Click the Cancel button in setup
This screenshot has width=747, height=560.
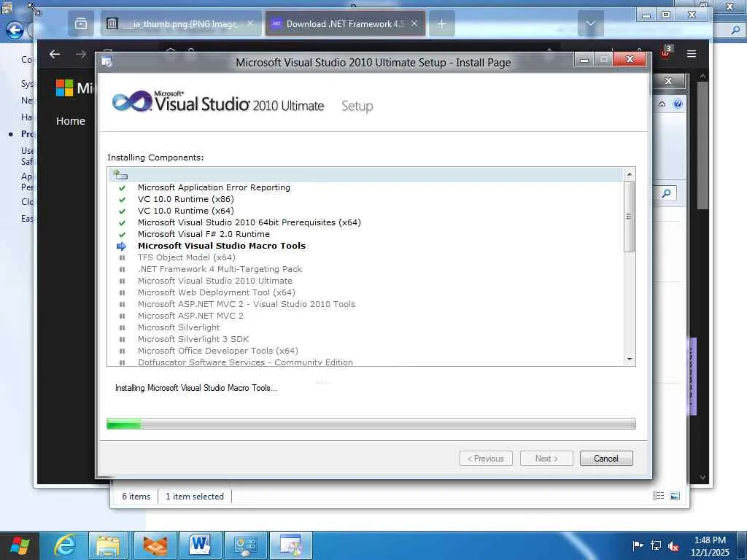606,458
